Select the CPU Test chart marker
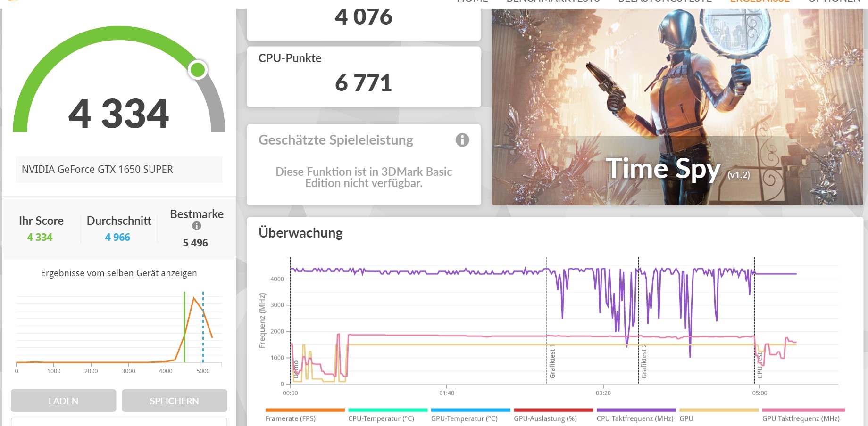868x426 pixels. pyautogui.click(x=760, y=365)
